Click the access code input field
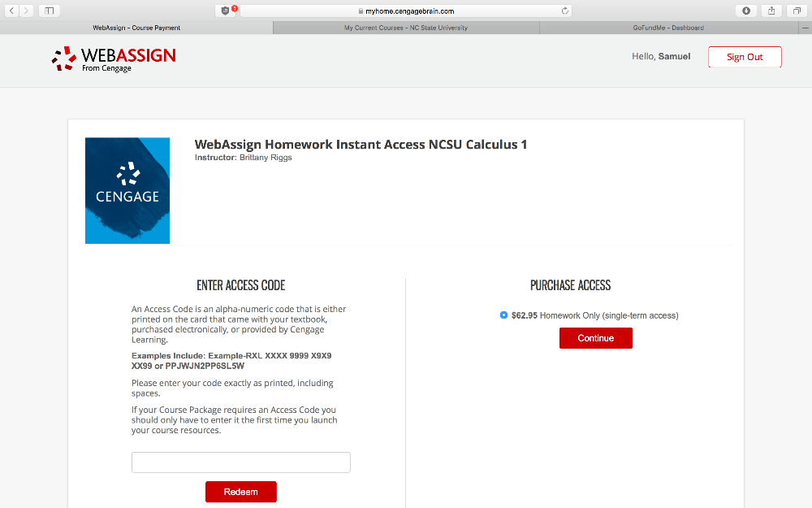The image size is (812, 508). (x=241, y=462)
